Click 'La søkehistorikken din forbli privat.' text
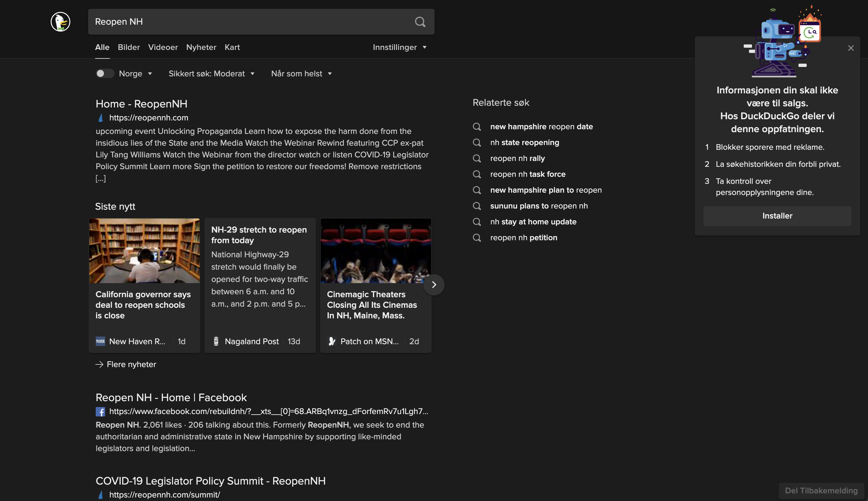This screenshot has width=868, height=501. (x=778, y=164)
